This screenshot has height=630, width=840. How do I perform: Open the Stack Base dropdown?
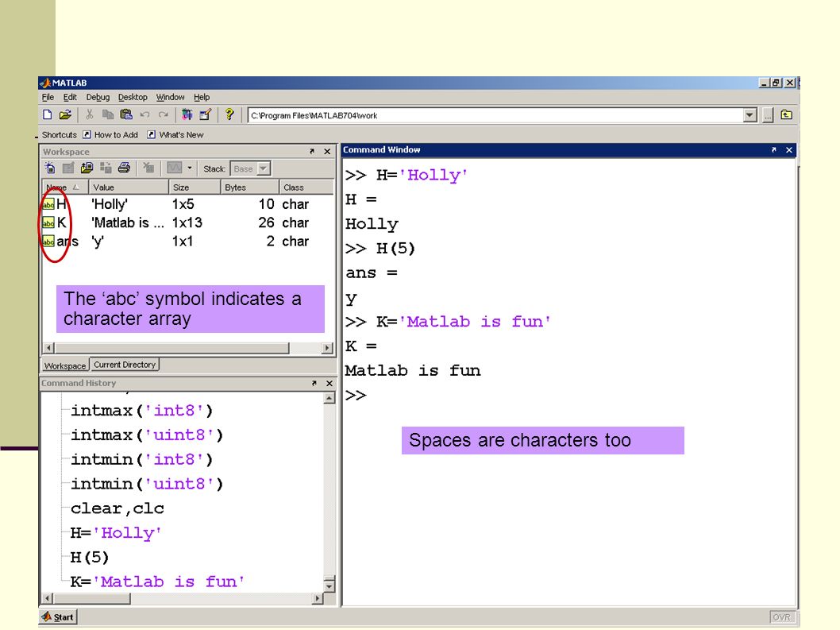[x=250, y=169]
